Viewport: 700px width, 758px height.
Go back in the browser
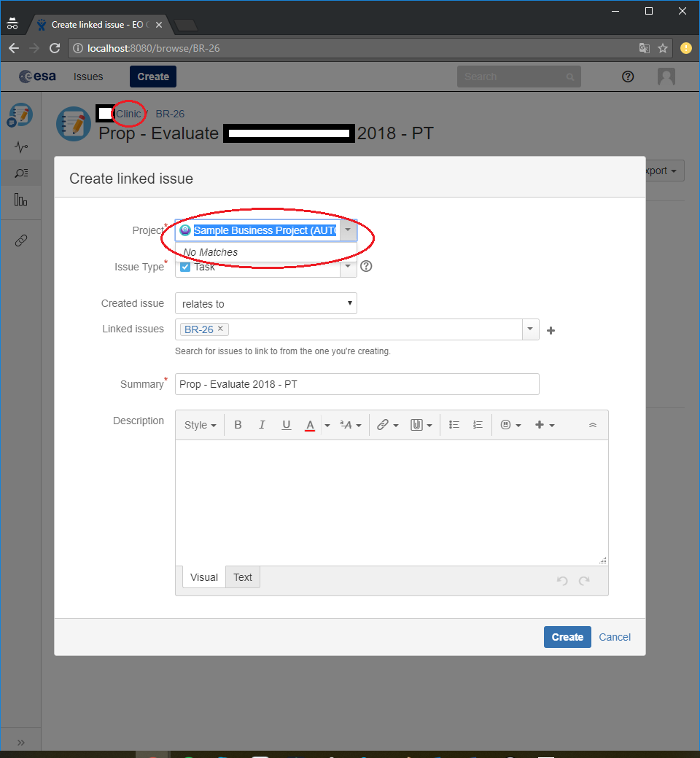pos(14,48)
